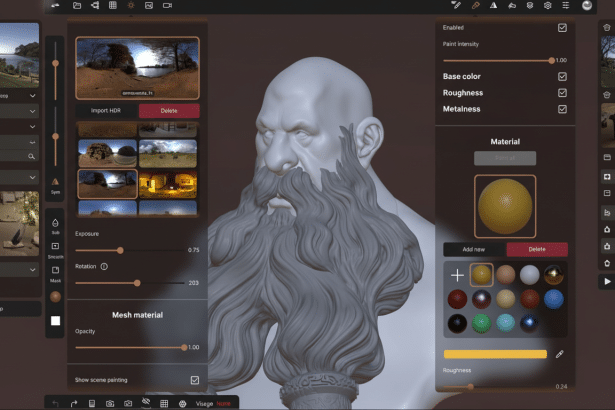615x410 pixels.
Task: Click the Paint all button
Action: [505, 158]
